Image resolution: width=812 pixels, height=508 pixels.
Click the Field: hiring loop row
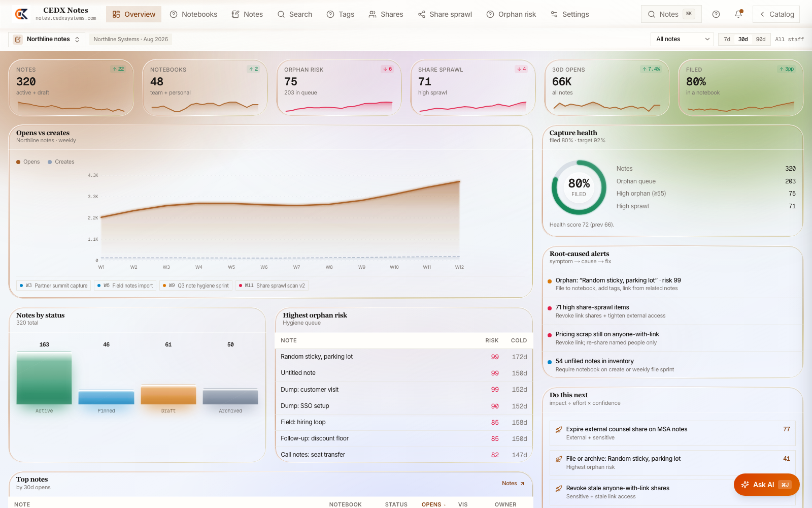point(403,422)
